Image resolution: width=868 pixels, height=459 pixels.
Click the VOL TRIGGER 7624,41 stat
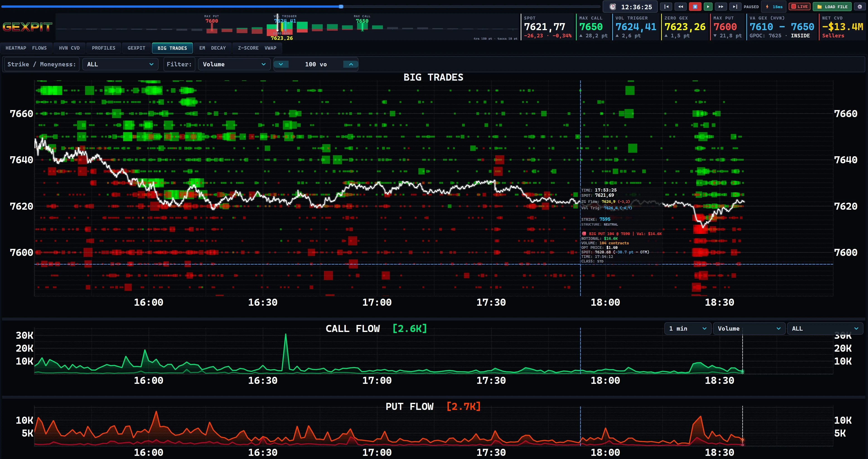coord(636,27)
